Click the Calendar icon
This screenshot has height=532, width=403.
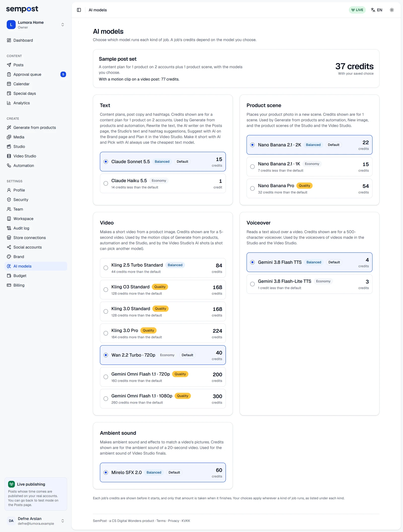(x=9, y=84)
